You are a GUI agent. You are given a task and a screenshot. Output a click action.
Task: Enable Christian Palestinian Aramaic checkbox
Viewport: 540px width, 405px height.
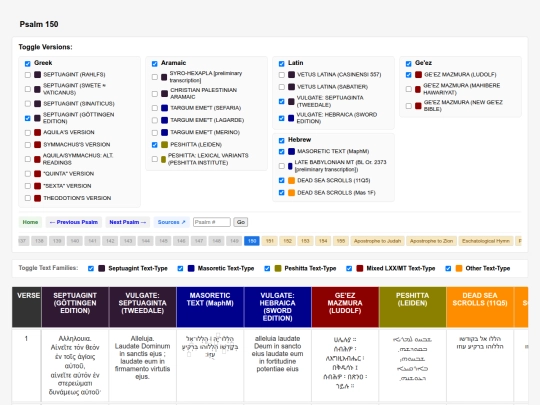155,94
